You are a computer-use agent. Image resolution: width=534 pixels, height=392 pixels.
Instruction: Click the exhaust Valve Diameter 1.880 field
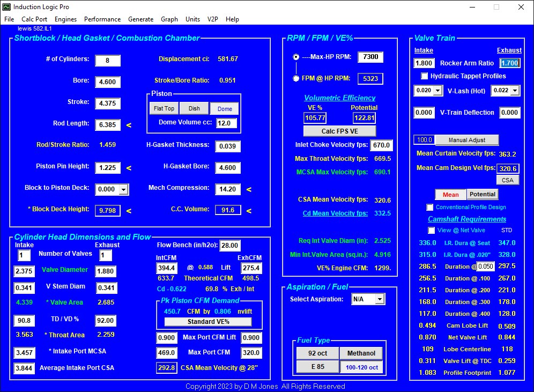[106, 271]
